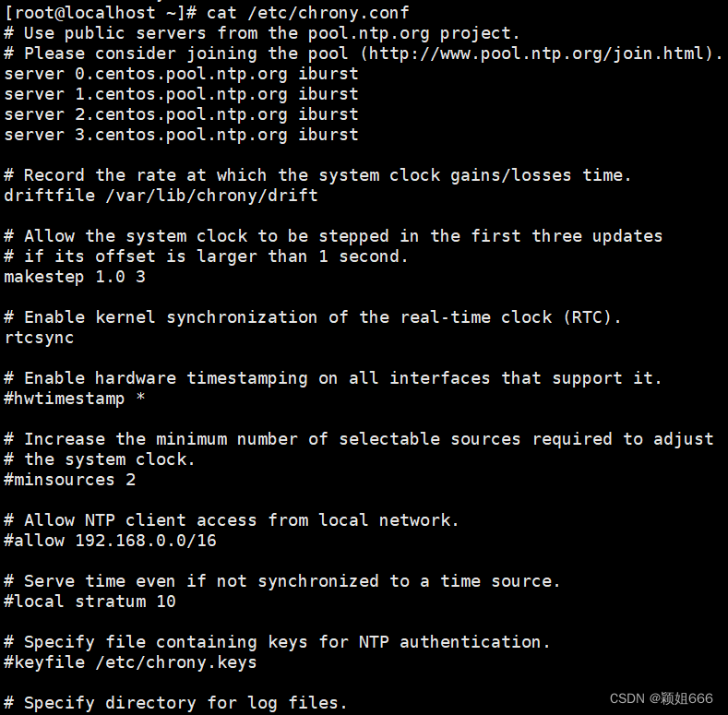Viewport: 728px width, 715px height.
Task: Click the server 3.centos.pool.ntp.org line
Action: [x=181, y=135]
